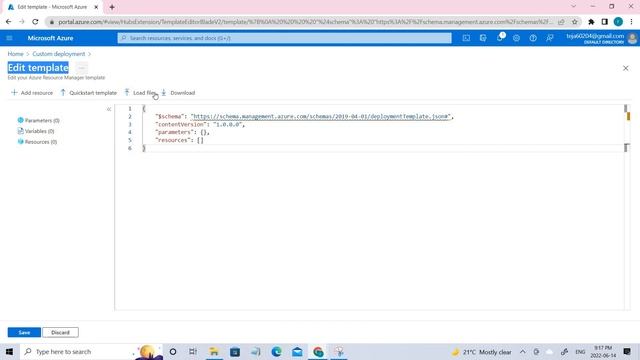
Task: Open the browser extensions puzzle icon
Action: click(x=591, y=22)
